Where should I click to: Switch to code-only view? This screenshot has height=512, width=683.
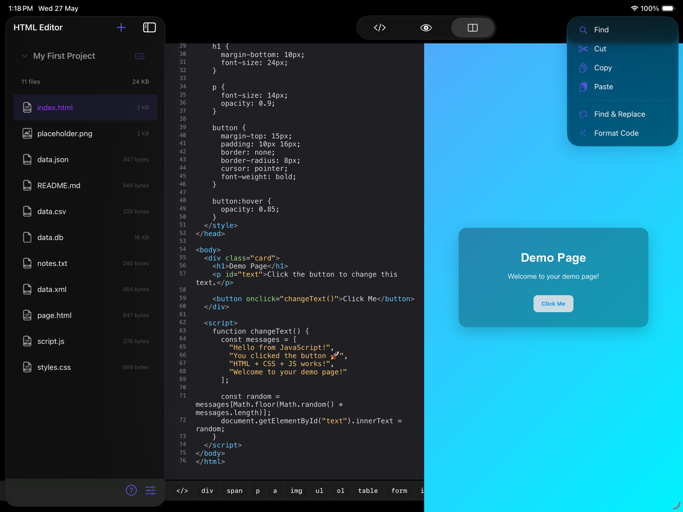[379, 28]
